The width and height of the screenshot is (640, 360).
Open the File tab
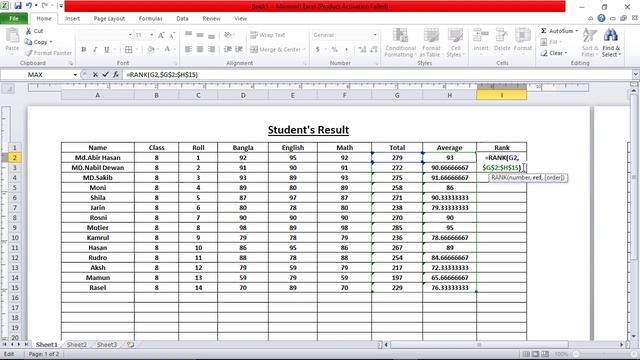[x=14, y=18]
